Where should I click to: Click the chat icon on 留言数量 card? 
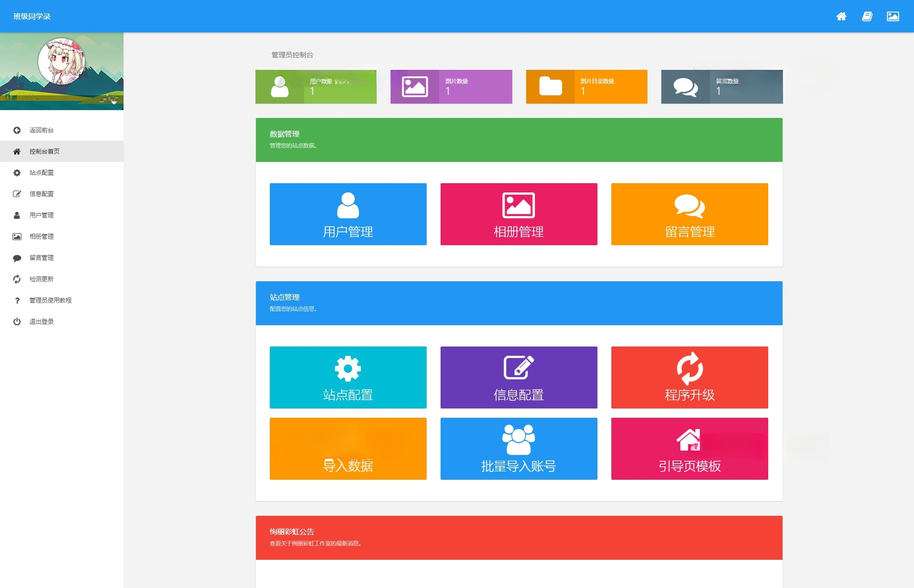pyautogui.click(x=685, y=87)
